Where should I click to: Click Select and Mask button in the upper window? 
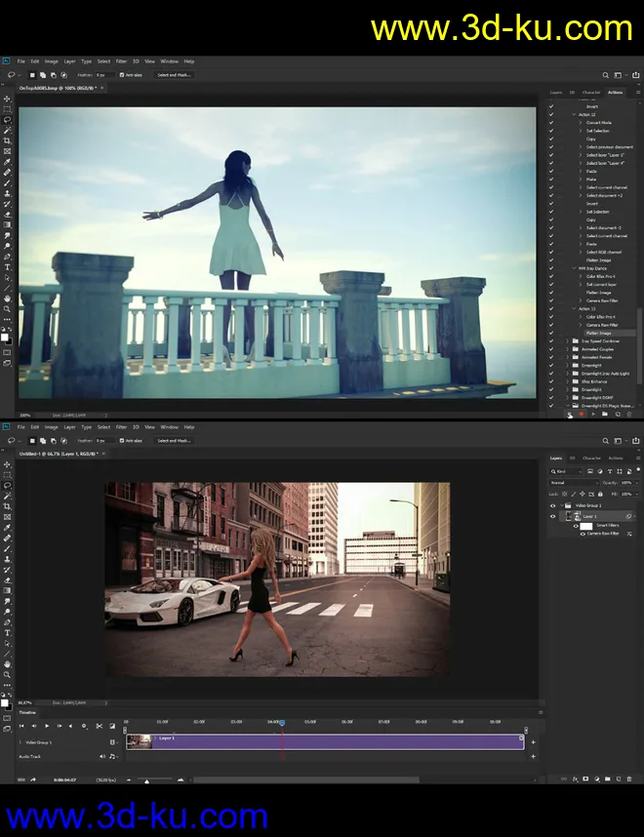[174, 74]
